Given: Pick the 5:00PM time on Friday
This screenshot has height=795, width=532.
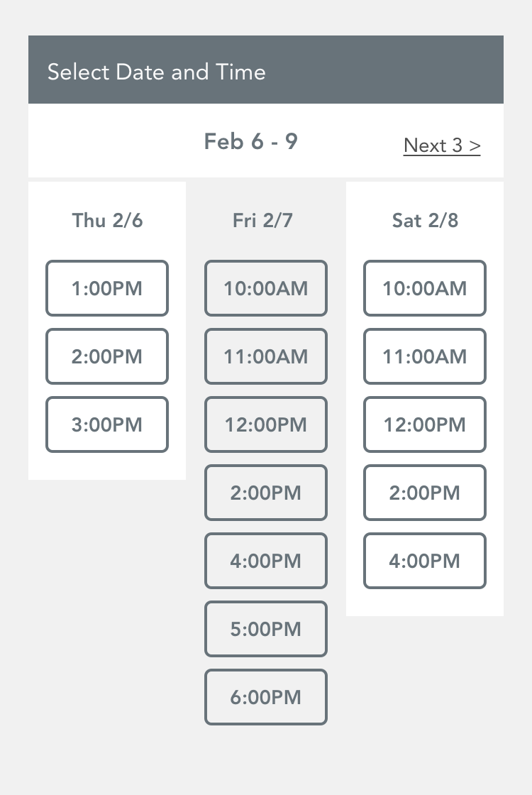Looking at the screenshot, I should click(x=266, y=629).
